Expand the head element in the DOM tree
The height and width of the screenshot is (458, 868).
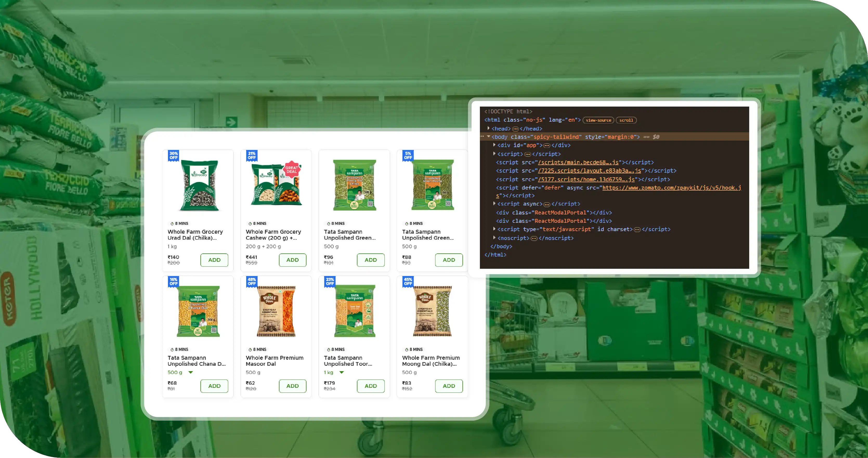(488, 128)
